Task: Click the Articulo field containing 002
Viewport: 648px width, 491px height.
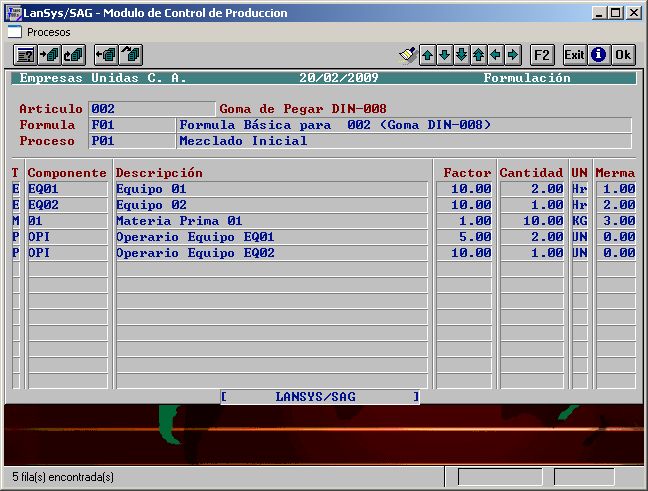Action: [152, 109]
